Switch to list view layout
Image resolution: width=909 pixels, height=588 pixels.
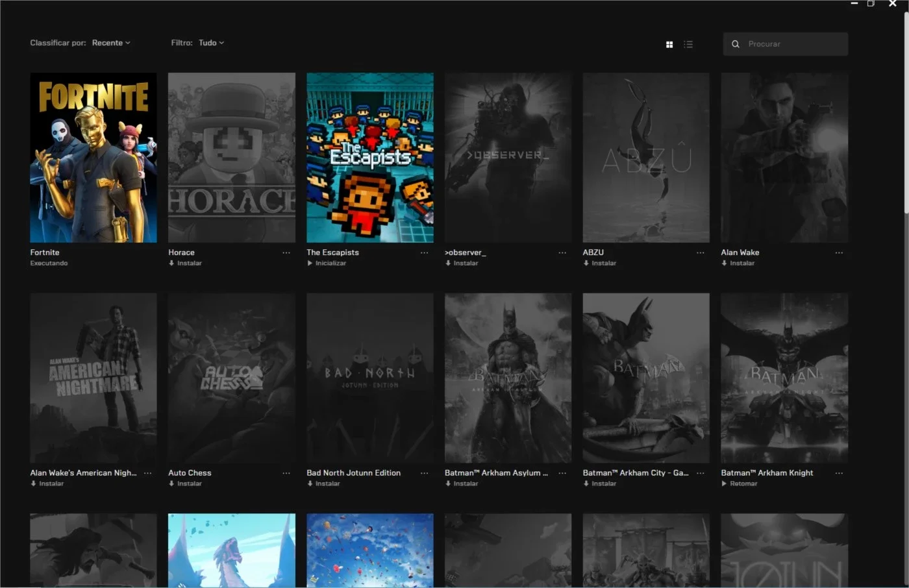point(688,44)
